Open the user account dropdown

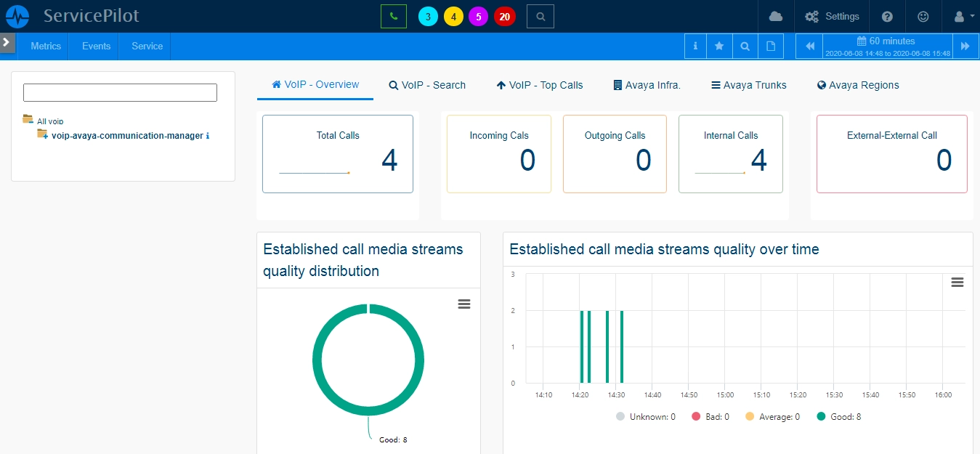[963, 16]
